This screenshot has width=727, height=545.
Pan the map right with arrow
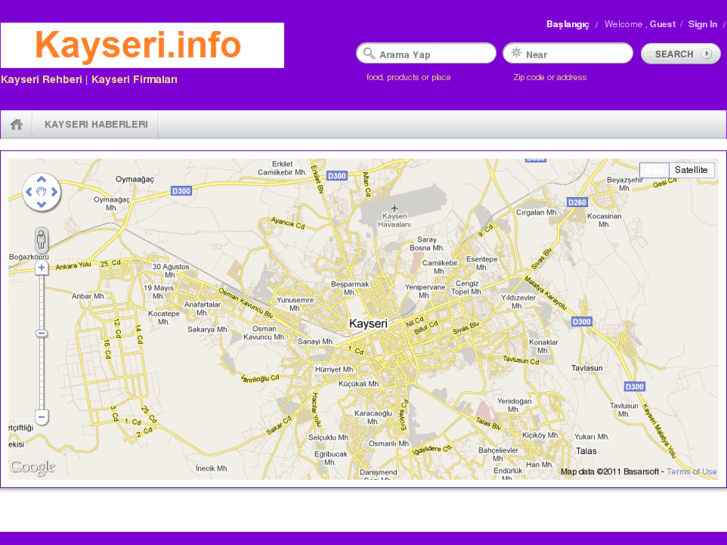click(54, 192)
